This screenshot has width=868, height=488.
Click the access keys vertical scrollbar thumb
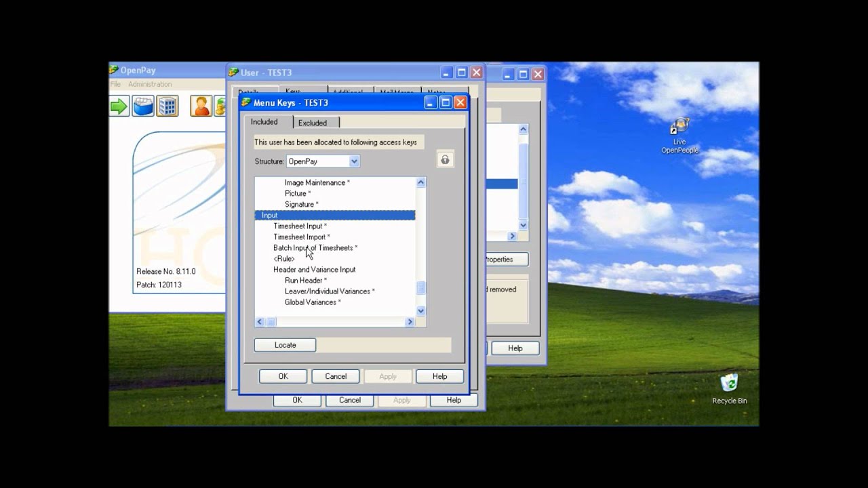420,288
